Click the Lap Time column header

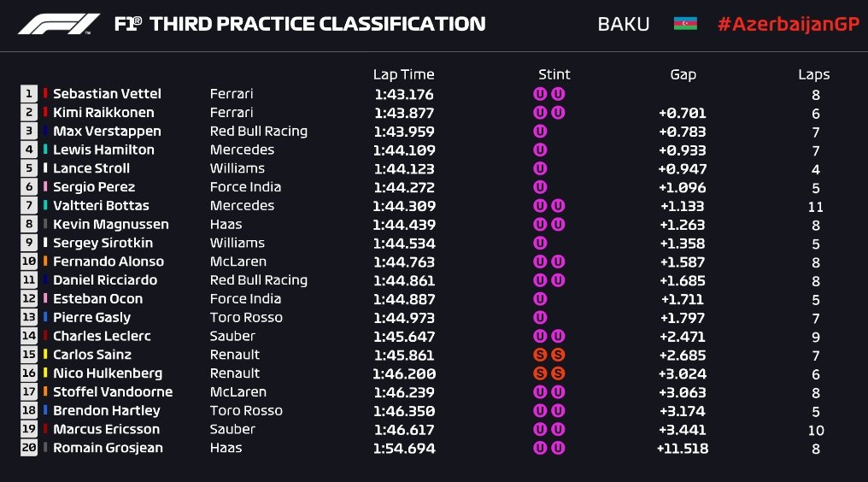point(403,74)
